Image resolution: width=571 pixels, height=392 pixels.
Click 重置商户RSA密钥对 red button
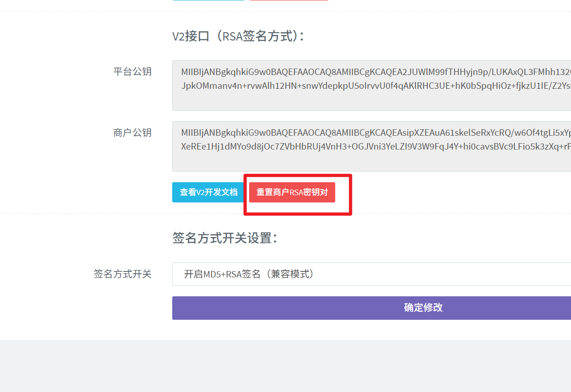pos(292,192)
